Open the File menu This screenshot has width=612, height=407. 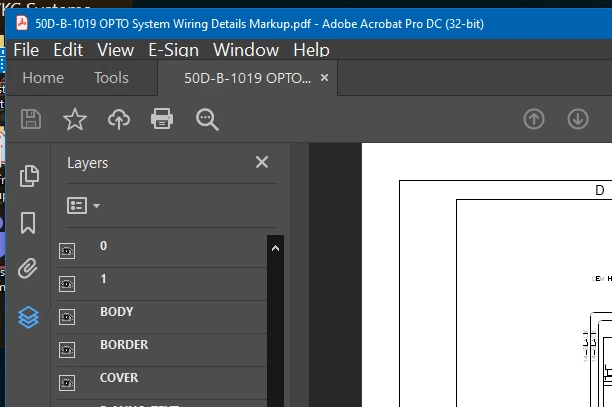coord(26,50)
